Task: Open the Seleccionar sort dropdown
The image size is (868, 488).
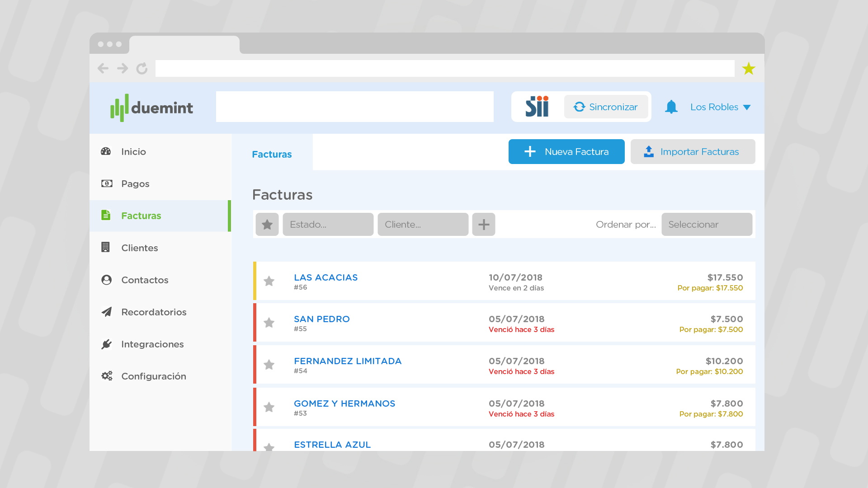Action: point(707,225)
